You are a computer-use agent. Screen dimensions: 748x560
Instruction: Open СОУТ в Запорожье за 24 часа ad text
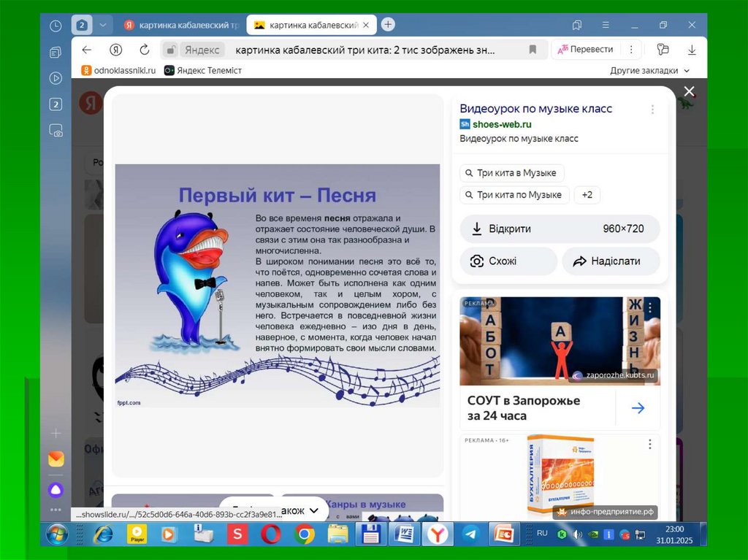[x=523, y=408]
